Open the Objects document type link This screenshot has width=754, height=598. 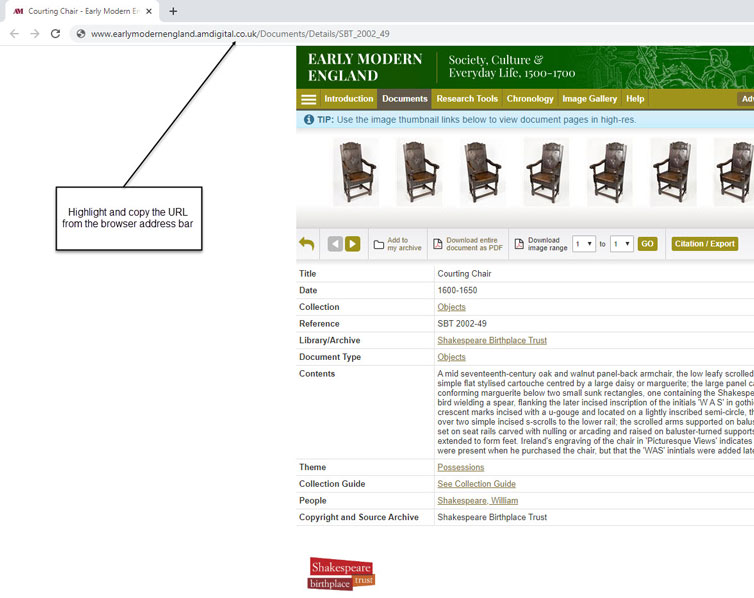452,357
